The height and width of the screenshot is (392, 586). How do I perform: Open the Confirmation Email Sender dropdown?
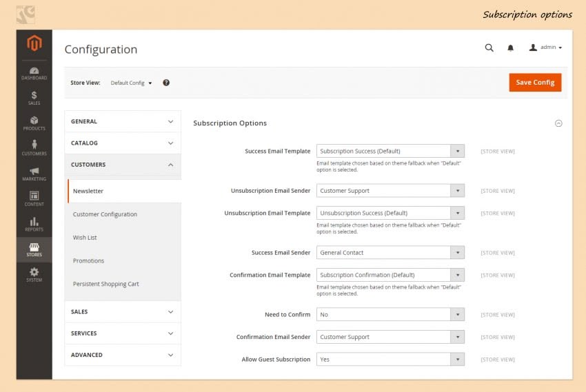tap(390, 337)
